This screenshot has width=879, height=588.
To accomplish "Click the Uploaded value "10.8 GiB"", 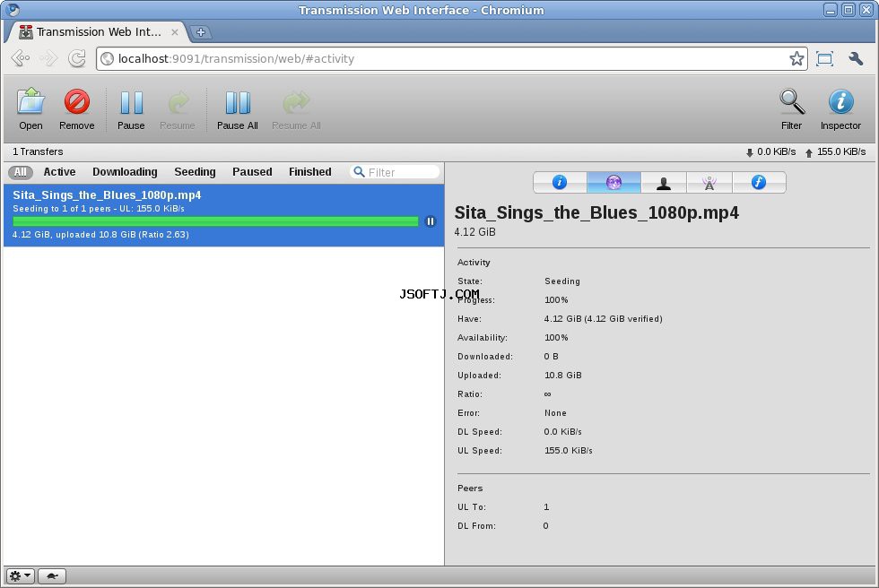I will pos(563,376).
